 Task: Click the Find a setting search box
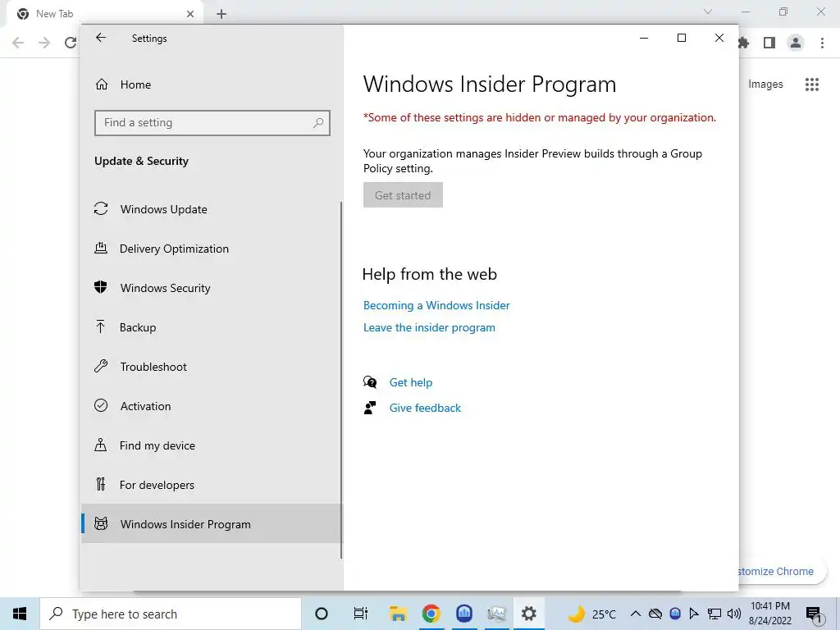pyautogui.click(x=212, y=123)
